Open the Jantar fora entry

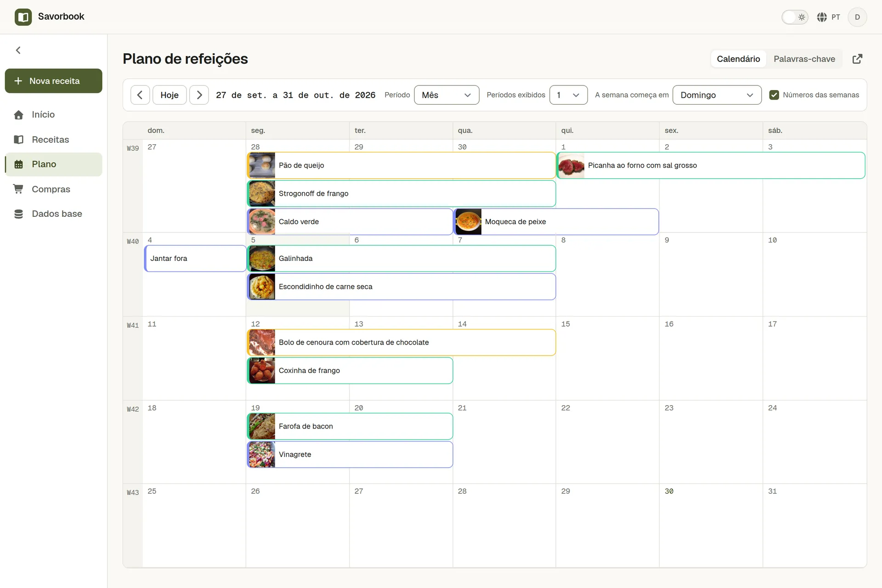[x=195, y=258]
